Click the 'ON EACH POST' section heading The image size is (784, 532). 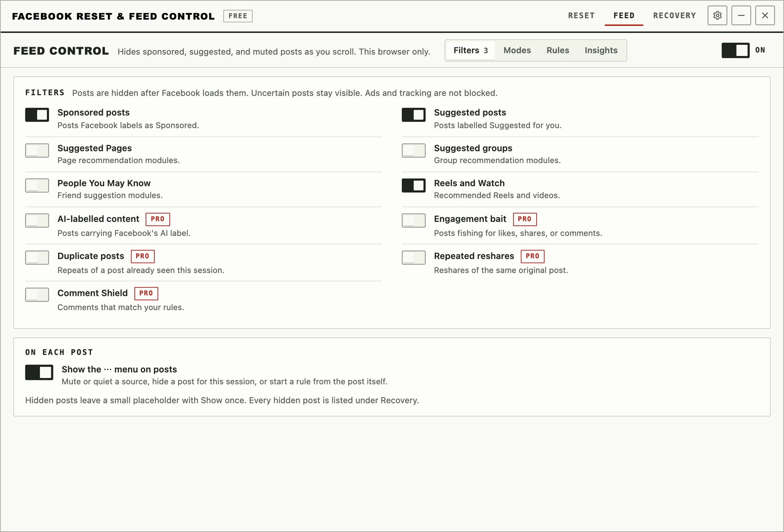59,352
